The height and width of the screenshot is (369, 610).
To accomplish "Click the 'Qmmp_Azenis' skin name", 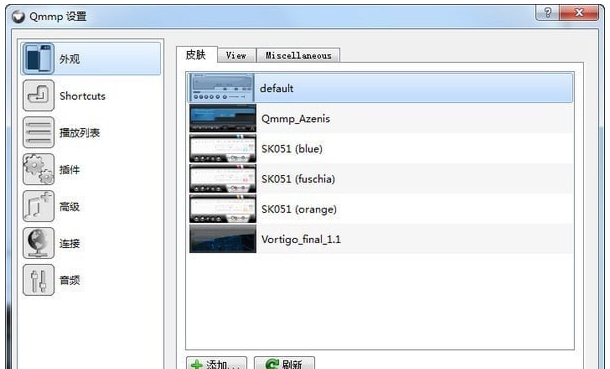I will click(x=296, y=119).
